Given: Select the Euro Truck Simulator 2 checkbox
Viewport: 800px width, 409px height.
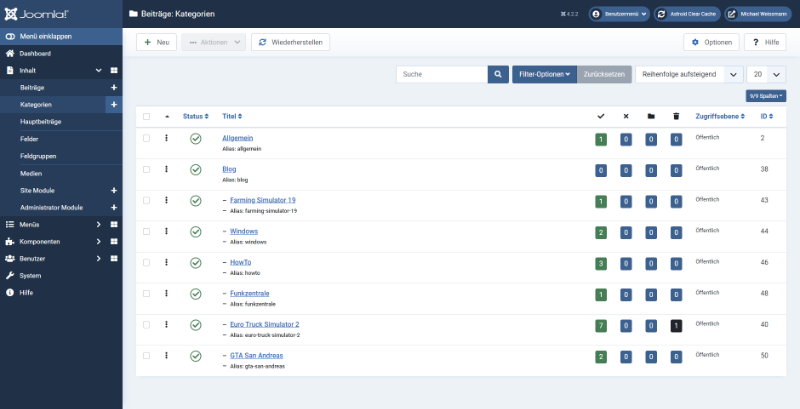Looking at the screenshot, I should coord(146,324).
